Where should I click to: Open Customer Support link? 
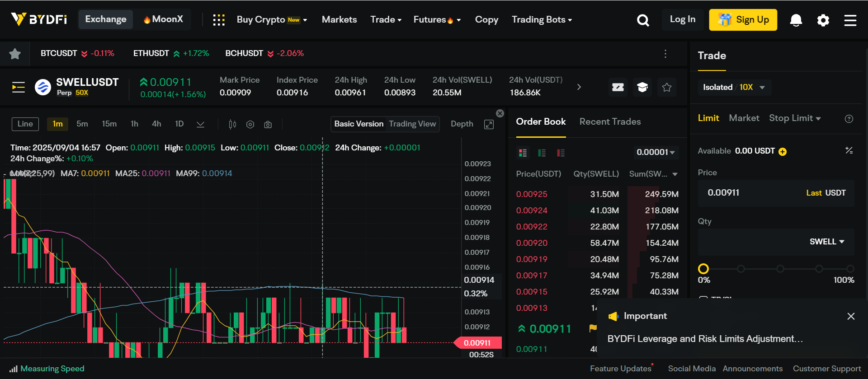click(826, 369)
